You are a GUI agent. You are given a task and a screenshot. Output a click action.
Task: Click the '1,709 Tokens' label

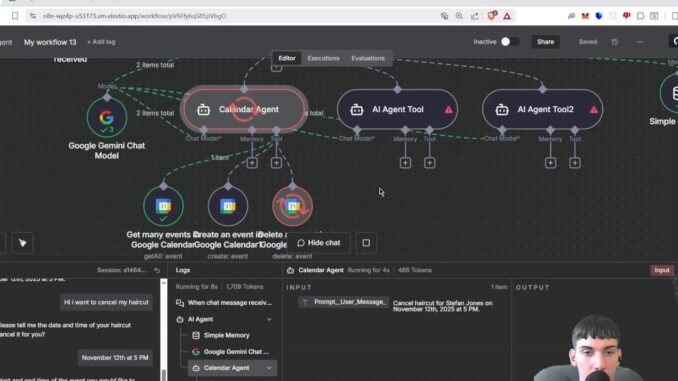click(244, 287)
